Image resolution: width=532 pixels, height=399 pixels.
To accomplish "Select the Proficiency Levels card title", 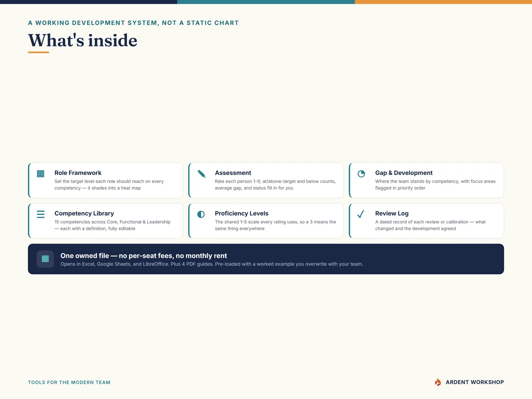I will (x=241, y=213).
